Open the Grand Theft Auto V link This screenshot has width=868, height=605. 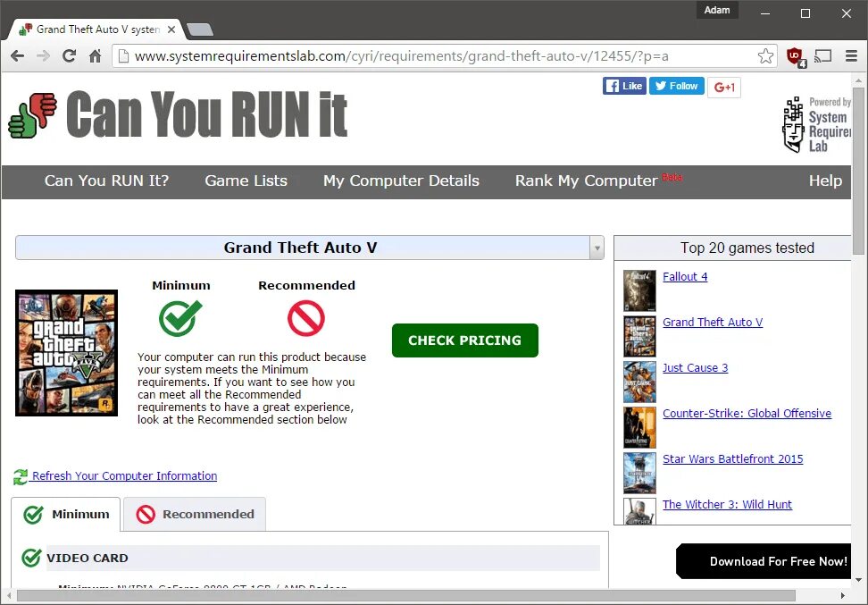coord(713,322)
